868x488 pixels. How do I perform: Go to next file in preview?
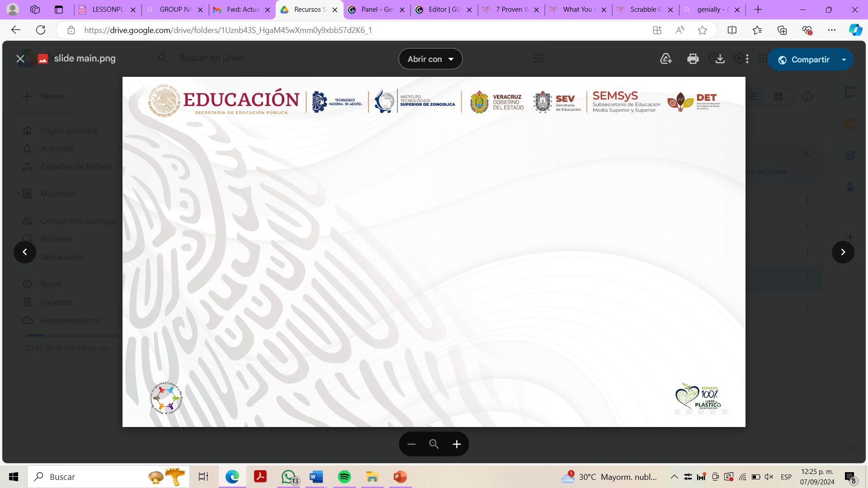point(843,252)
